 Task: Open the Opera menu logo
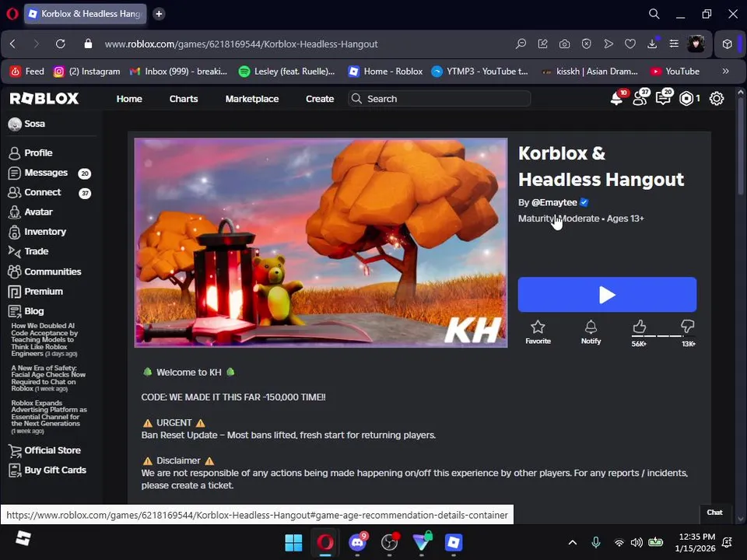point(12,14)
